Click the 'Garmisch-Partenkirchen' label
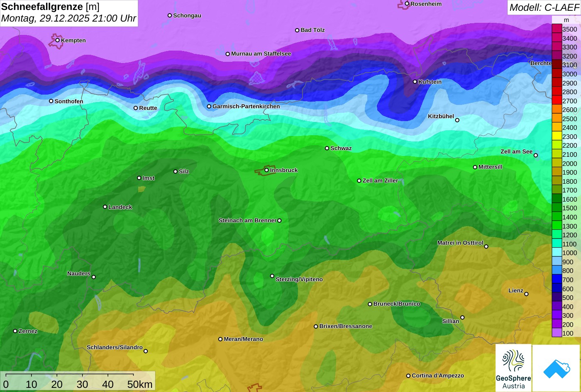Viewport: 581px width, 392px height. (x=246, y=106)
